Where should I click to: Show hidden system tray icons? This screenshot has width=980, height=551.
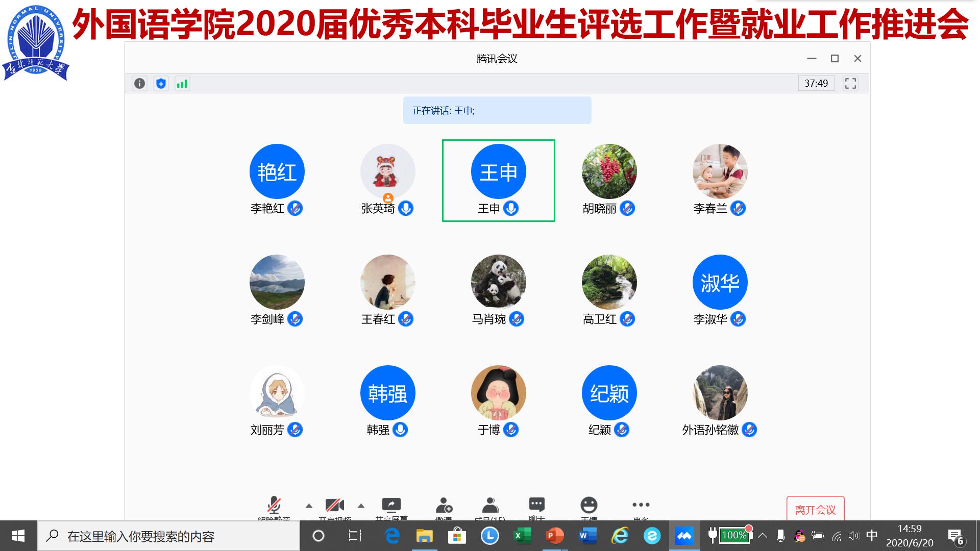[x=763, y=536]
